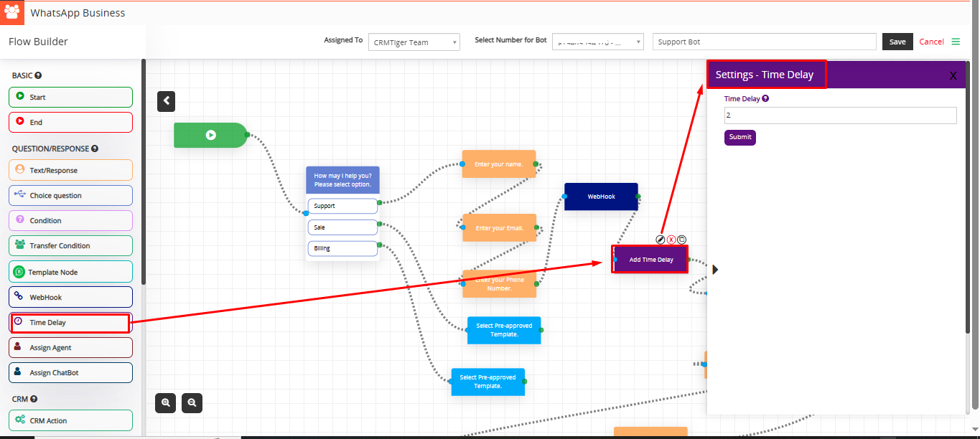Viewport: 980px width, 439px height.
Task: Click the Cancel link
Action: [931, 42]
